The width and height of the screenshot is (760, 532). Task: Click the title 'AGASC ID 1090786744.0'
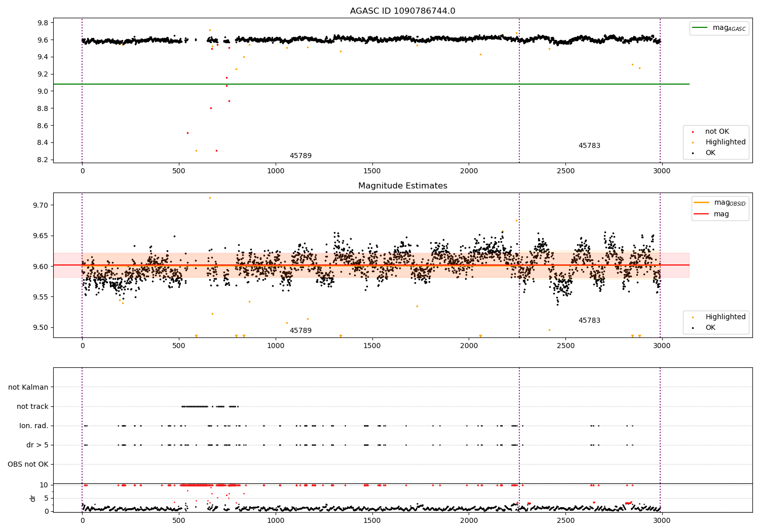point(402,11)
